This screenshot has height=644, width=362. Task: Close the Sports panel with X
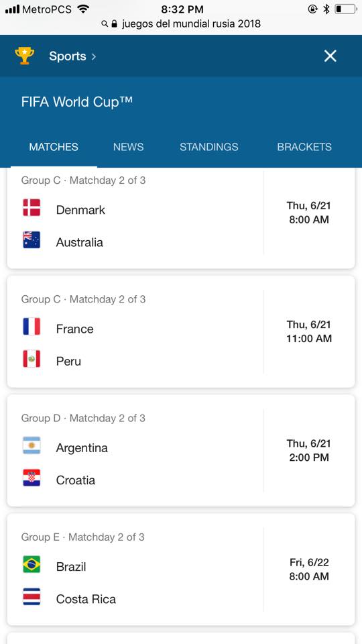point(330,56)
